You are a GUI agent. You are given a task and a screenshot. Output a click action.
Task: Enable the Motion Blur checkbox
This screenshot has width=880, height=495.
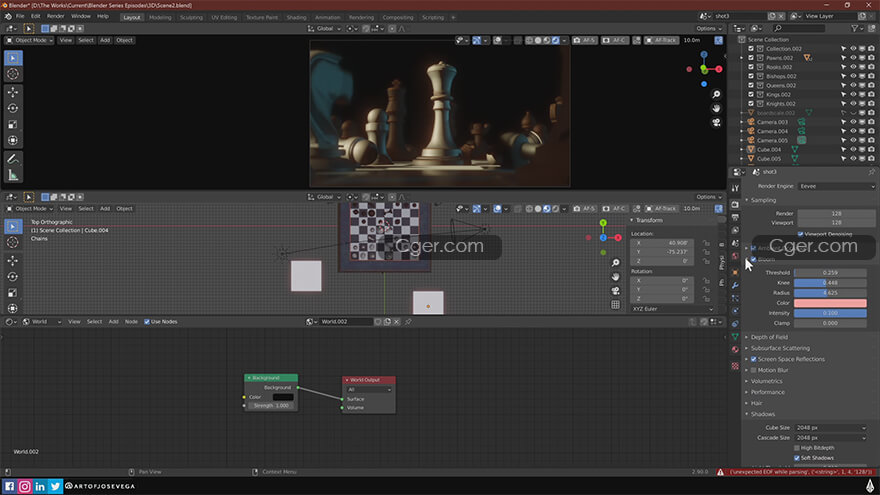pos(754,370)
